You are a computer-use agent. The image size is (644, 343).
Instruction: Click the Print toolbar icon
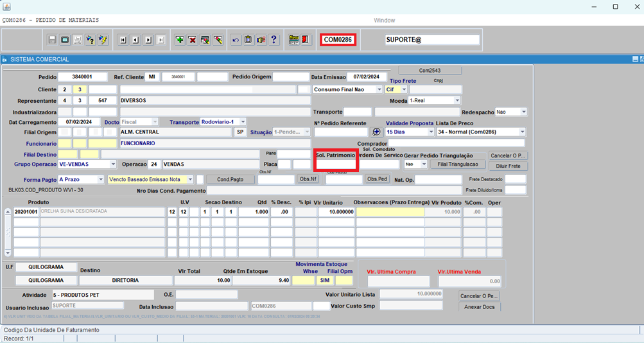[78, 40]
